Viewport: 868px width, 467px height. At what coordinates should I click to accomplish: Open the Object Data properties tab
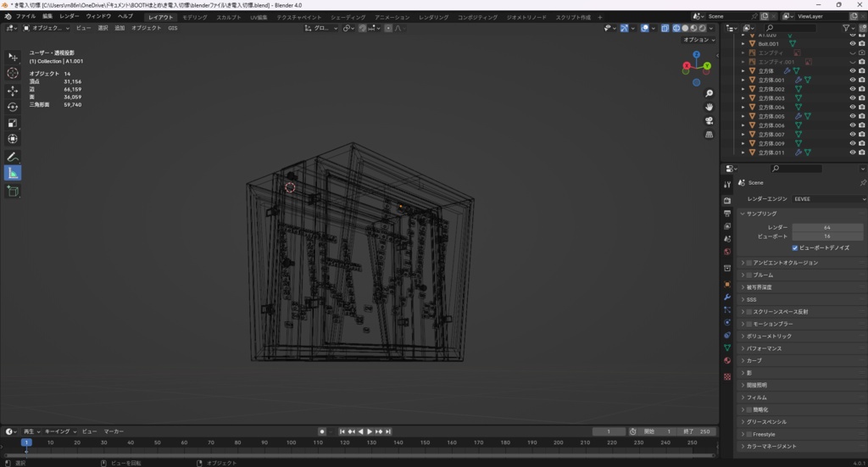[x=727, y=347]
